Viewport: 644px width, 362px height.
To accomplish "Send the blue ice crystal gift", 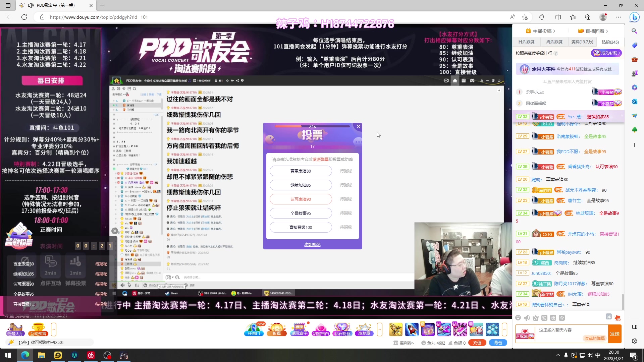I will point(492,329).
